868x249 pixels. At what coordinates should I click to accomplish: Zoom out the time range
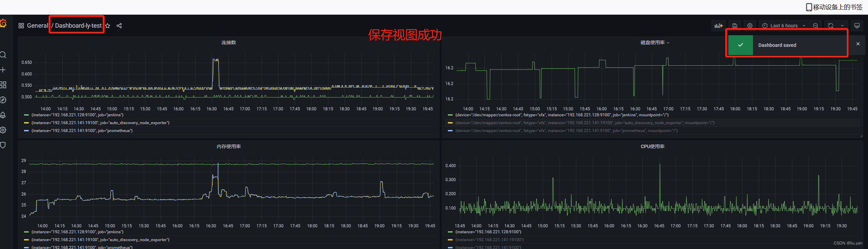pyautogui.click(x=816, y=26)
